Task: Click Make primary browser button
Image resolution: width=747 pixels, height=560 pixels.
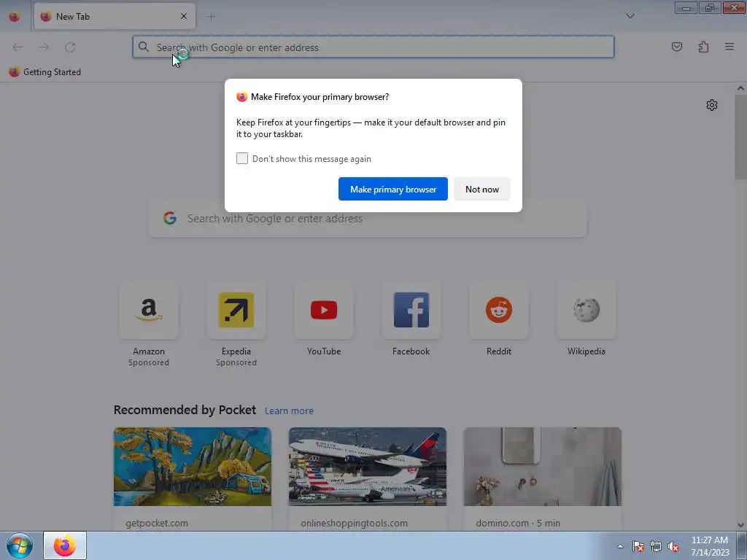Action: 393,189
